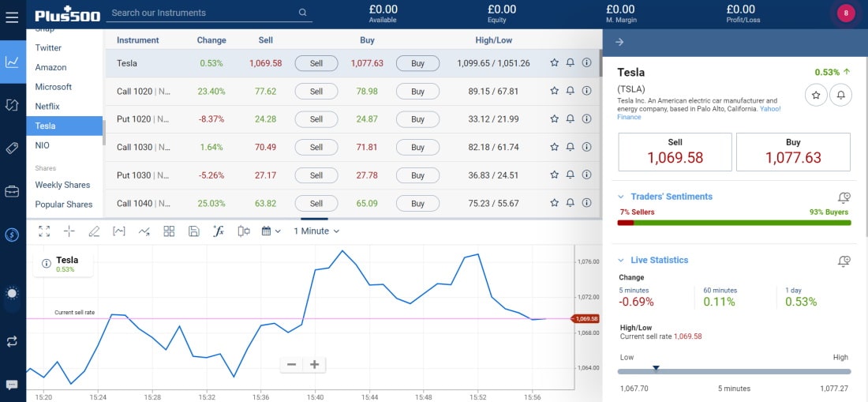Open the multi-chart layout grid icon
The width and height of the screenshot is (868, 402).
click(x=169, y=231)
